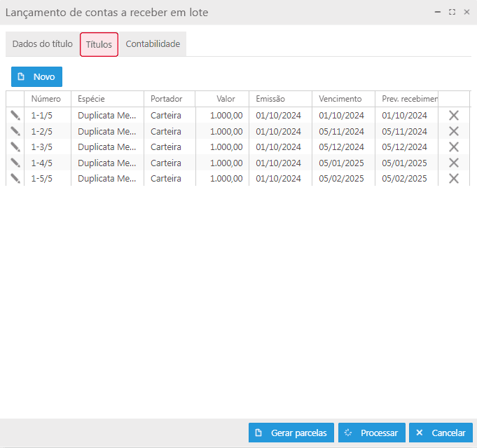Edit installment 1-2/5 using its pencil icon
This screenshot has height=448, width=477.
(x=15, y=131)
